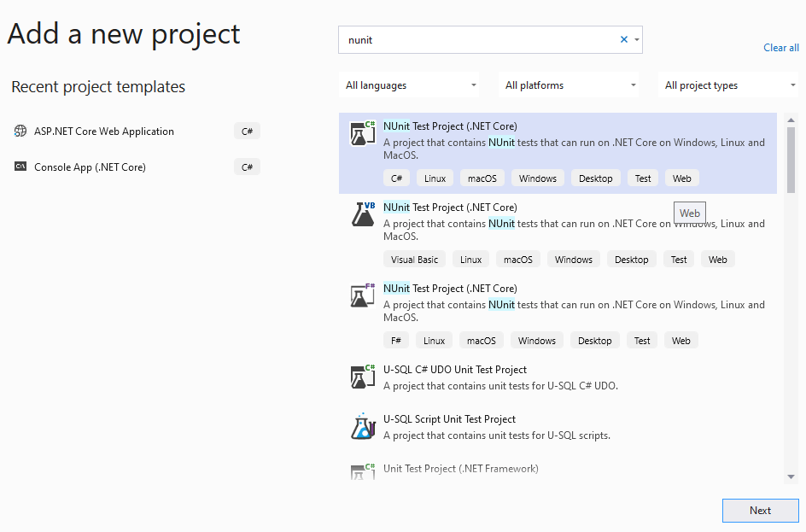806x532 pixels.
Task: Click the Clear all link
Action: click(780, 48)
